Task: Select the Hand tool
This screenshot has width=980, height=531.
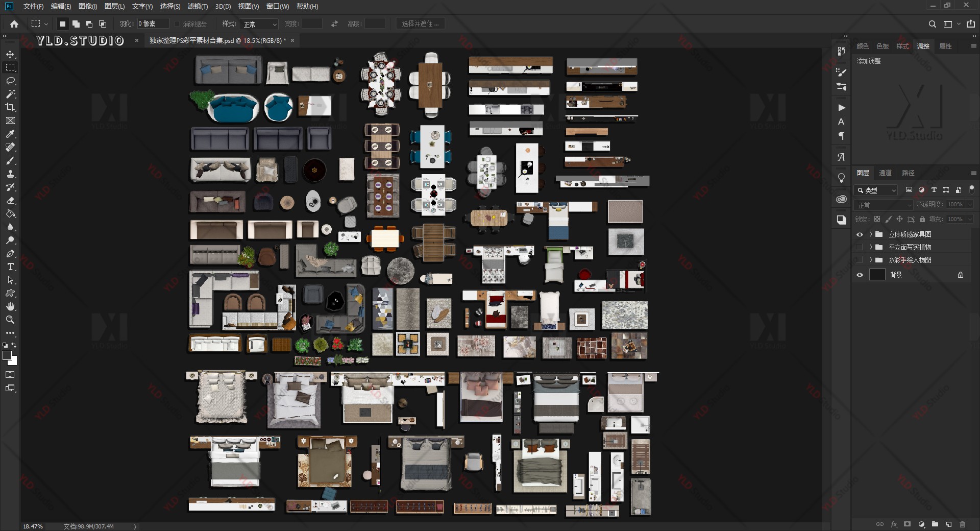Action: (x=10, y=306)
